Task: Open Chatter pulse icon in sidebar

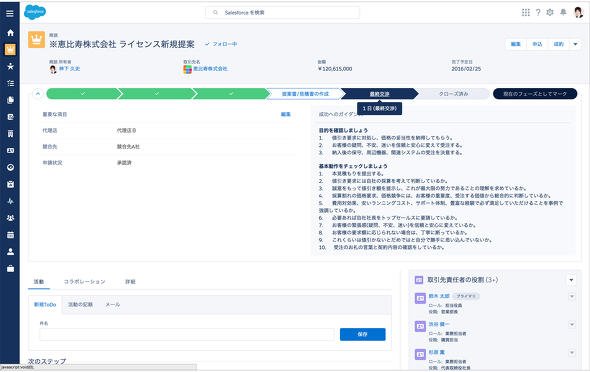Action: pos(10,201)
